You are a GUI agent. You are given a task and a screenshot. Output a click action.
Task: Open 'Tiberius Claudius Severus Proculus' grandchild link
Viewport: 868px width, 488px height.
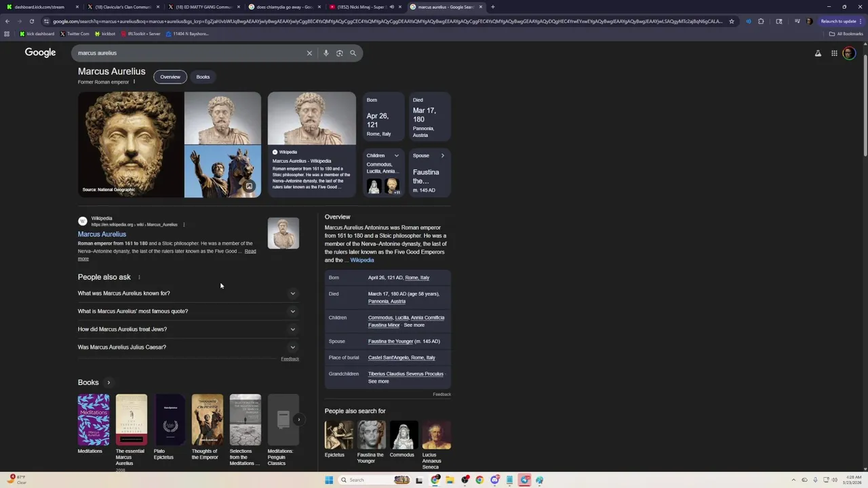[406, 374]
